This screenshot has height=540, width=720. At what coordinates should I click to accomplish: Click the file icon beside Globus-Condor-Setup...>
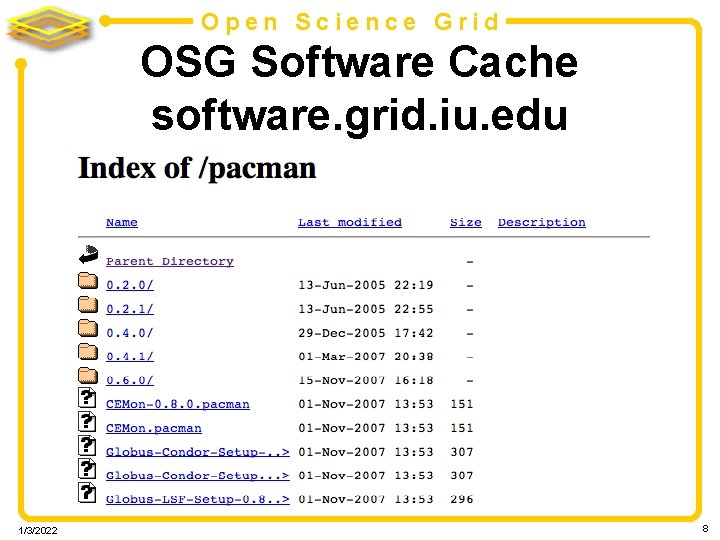point(87,469)
